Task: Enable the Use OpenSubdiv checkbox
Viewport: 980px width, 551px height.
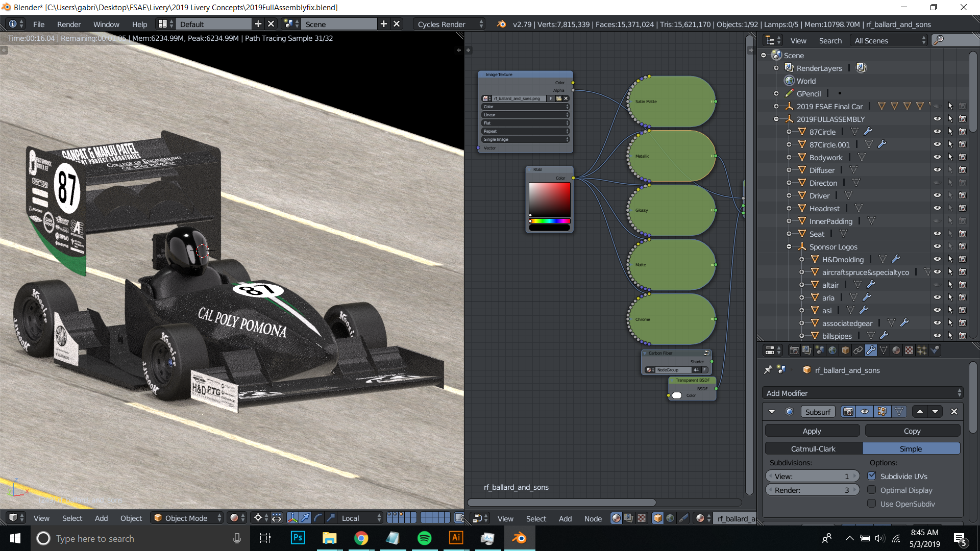Action: pyautogui.click(x=872, y=504)
